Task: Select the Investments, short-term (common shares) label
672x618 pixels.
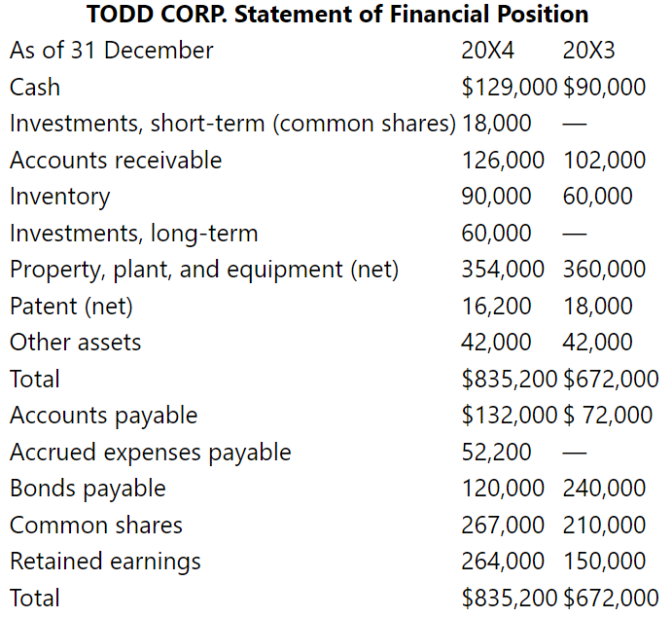Action: pos(232,124)
